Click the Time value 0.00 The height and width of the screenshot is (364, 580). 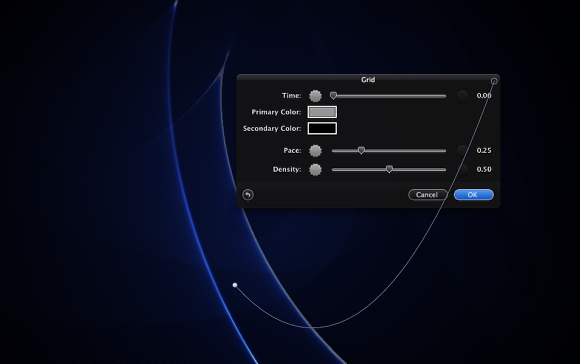[x=484, y=95]
